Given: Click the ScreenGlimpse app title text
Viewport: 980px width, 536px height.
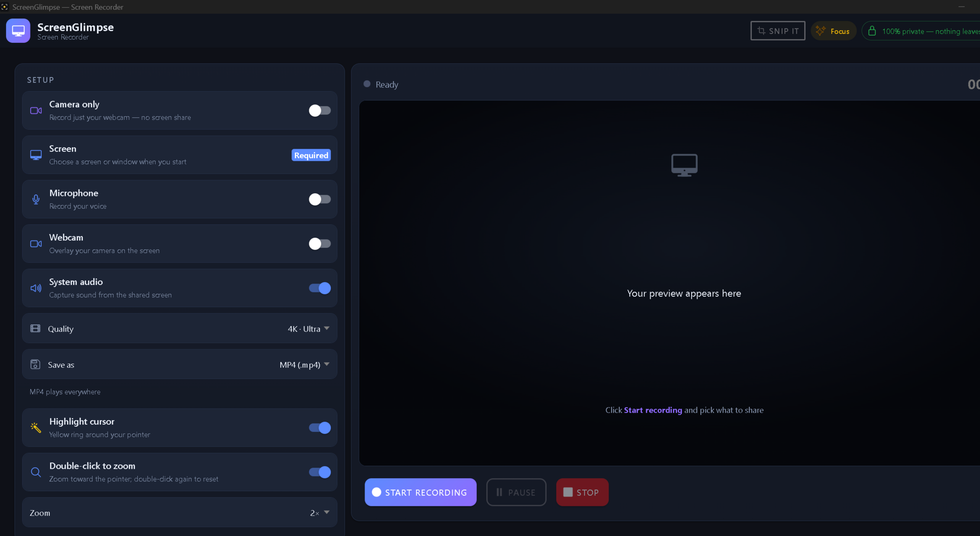Looking at the screenshot, I should [x=76, y=27].
